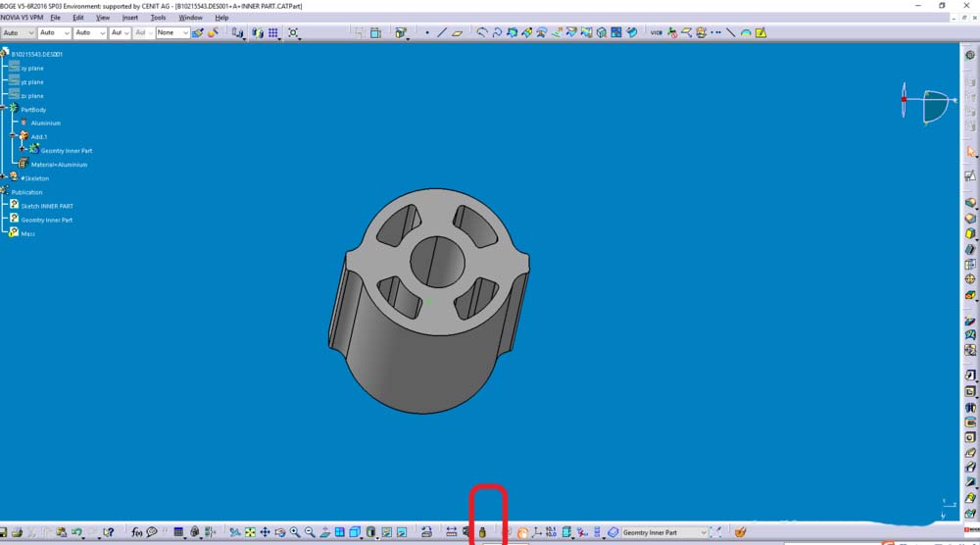
Task: Select the Pan tool icon
Action: tap(265, 532)
